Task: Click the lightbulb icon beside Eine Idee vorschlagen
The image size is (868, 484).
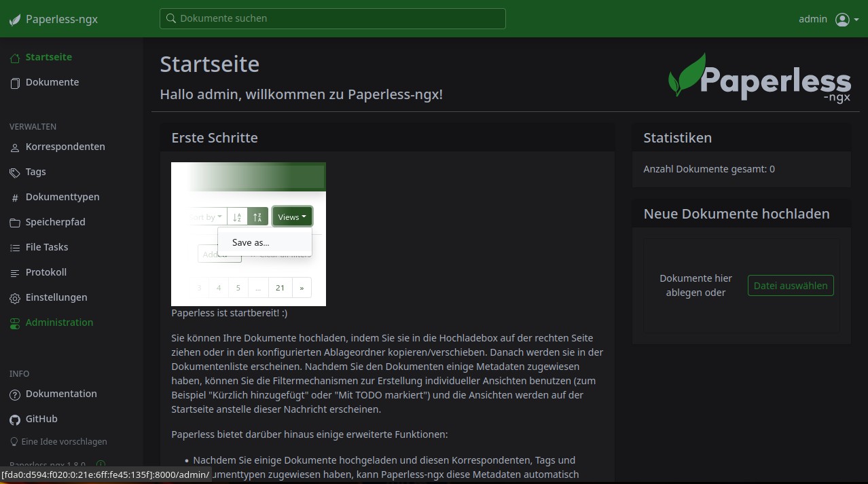Action: pyautogui.click(x=14, y=442)
